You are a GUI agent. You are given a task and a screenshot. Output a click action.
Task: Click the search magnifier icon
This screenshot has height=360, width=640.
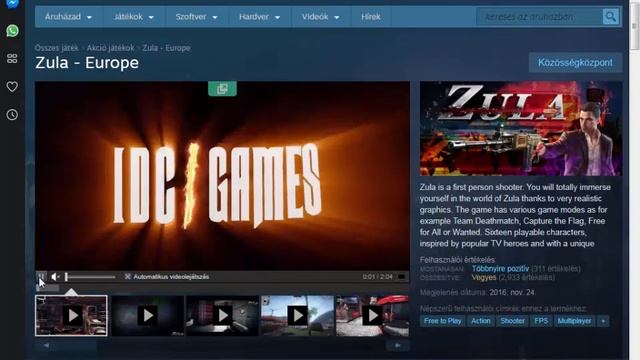(x=611, y=17)
